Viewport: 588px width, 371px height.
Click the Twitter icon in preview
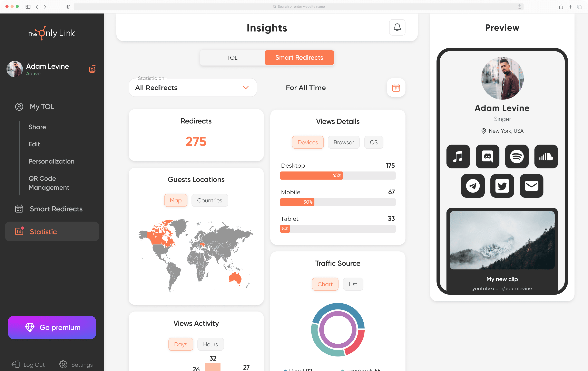pyautogui.click(x=502, y=186)
